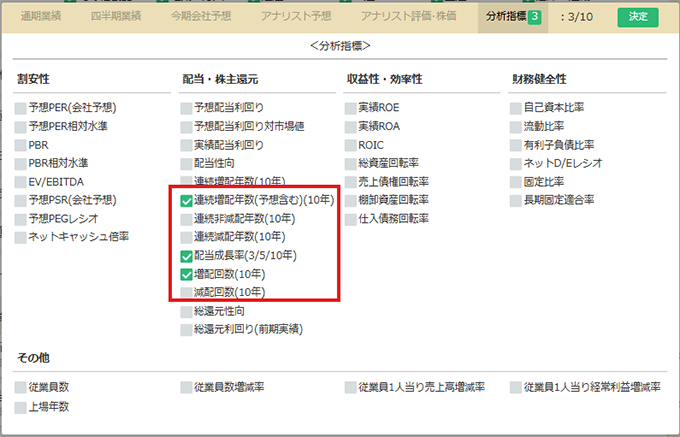Check 予想PER(会社予想) checkbox
Viewport: 680px width, 437px height.
coord(20,108)
